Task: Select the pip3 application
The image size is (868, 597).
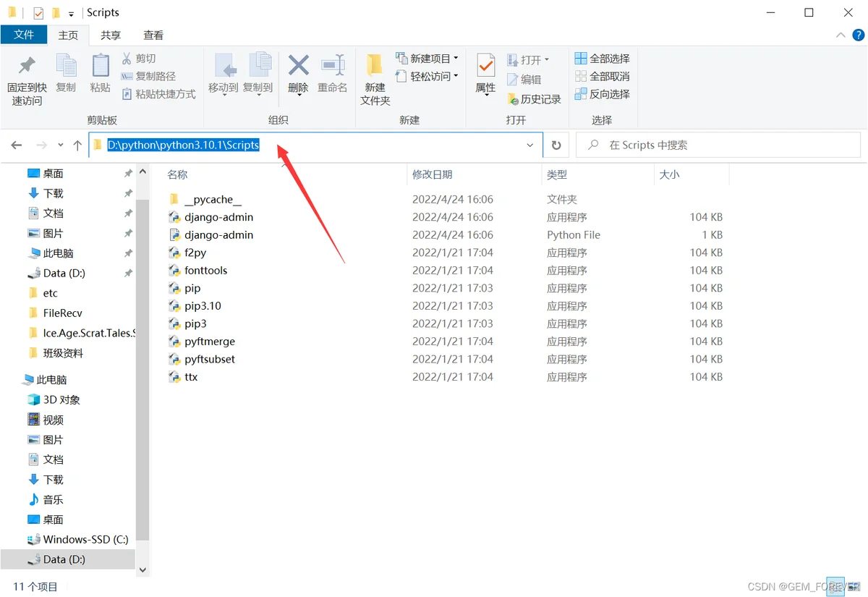Action: pyautogui.click(x=195, y=323)
